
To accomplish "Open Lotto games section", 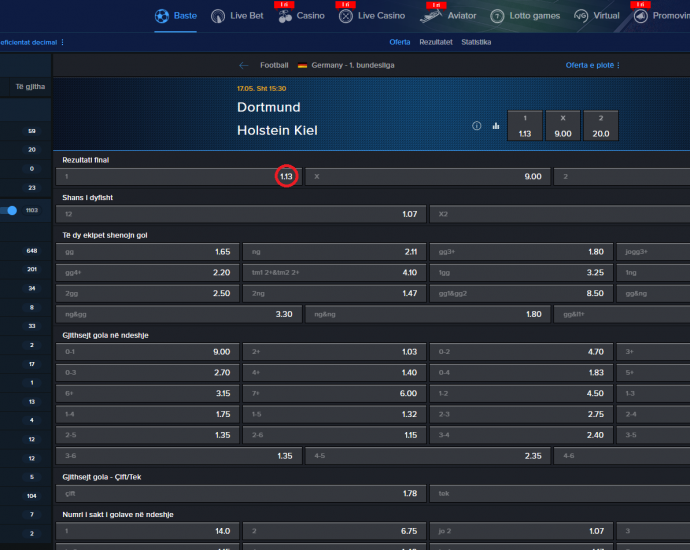I will [x=497, y=16].
